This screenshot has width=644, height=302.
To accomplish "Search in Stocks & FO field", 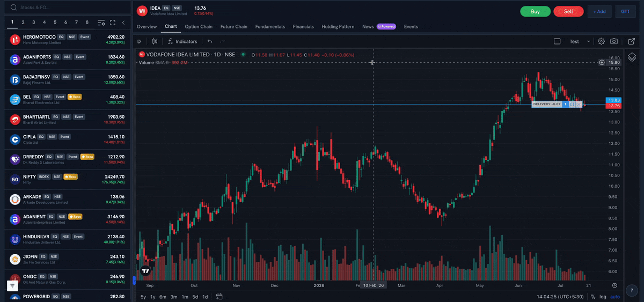I will (67, 8).
